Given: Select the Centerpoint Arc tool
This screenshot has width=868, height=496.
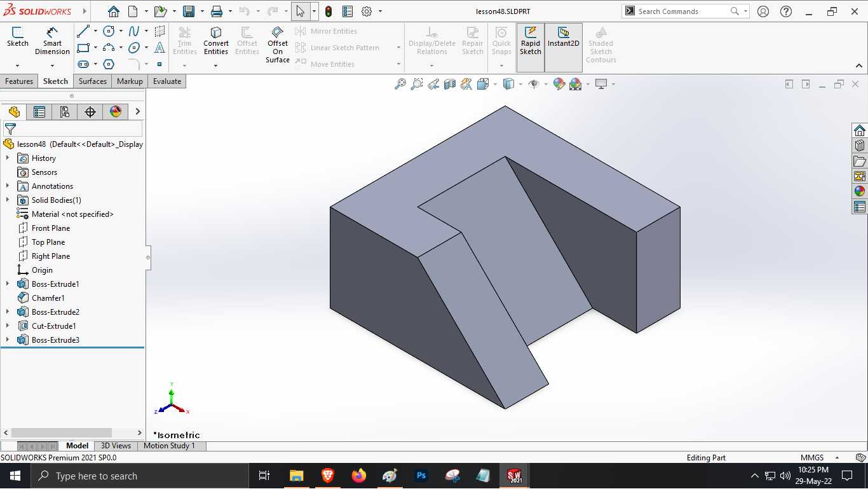Looking at the screenshot, I should point(109,48).
